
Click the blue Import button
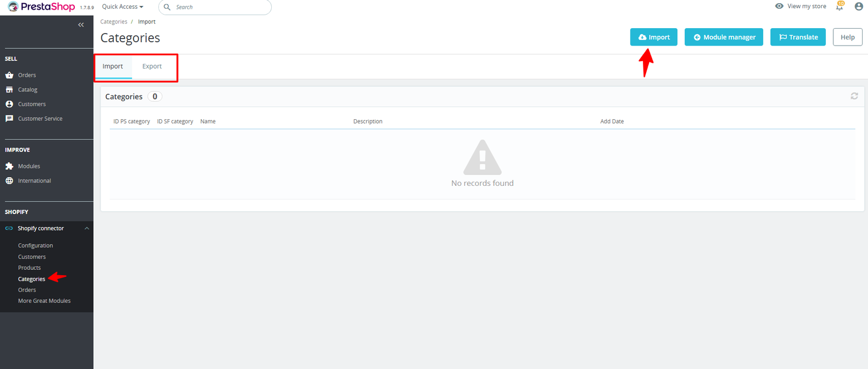click(x=654, y=37)
